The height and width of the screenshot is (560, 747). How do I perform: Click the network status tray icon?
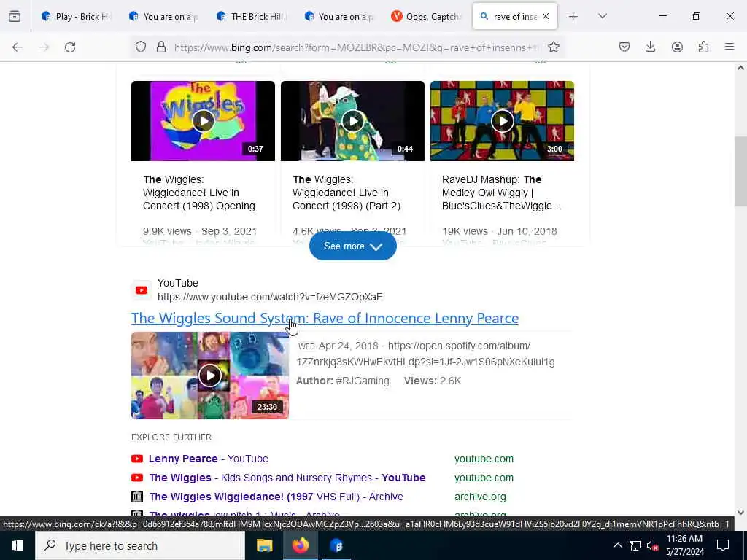(x=635, y=545)
